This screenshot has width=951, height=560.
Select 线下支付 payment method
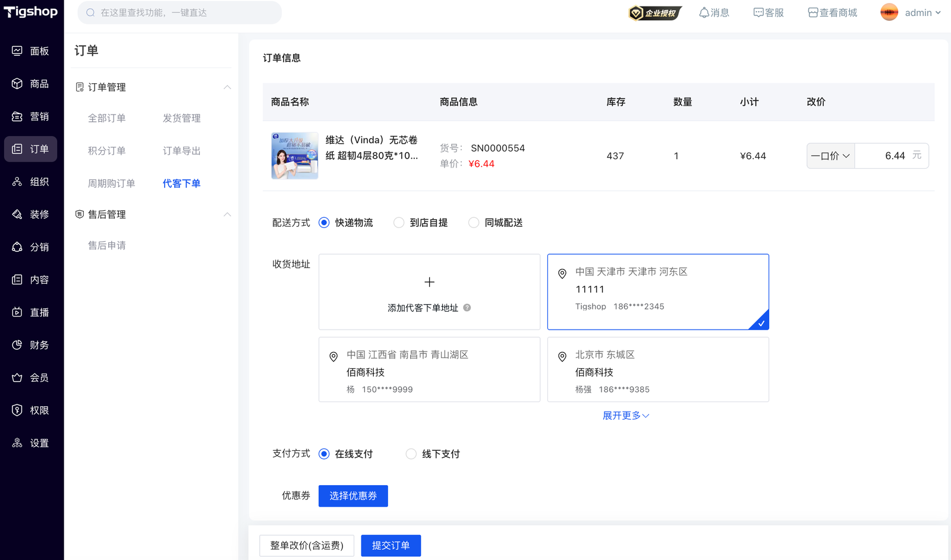pyautogui.click(x=411, y=454)
